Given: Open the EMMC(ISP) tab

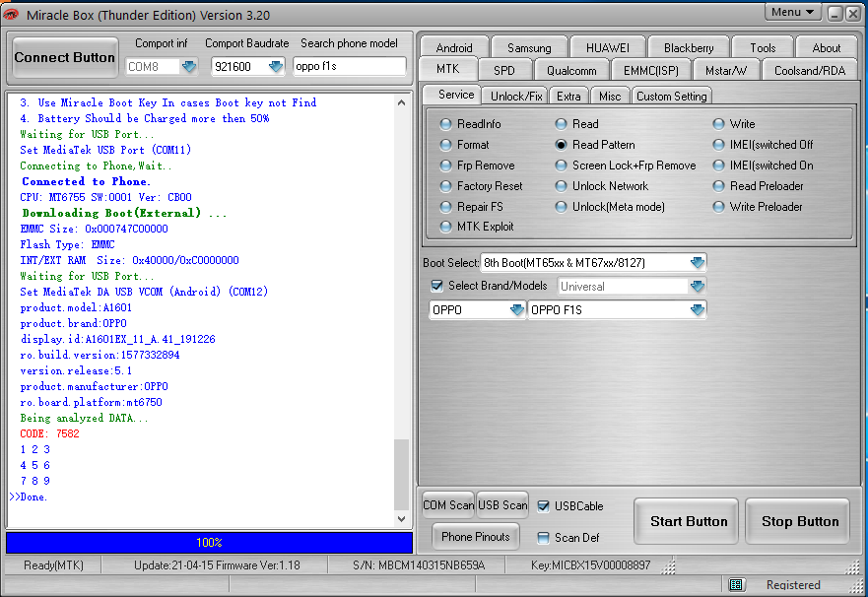Looking at the screenshot, I should (651, 70).
